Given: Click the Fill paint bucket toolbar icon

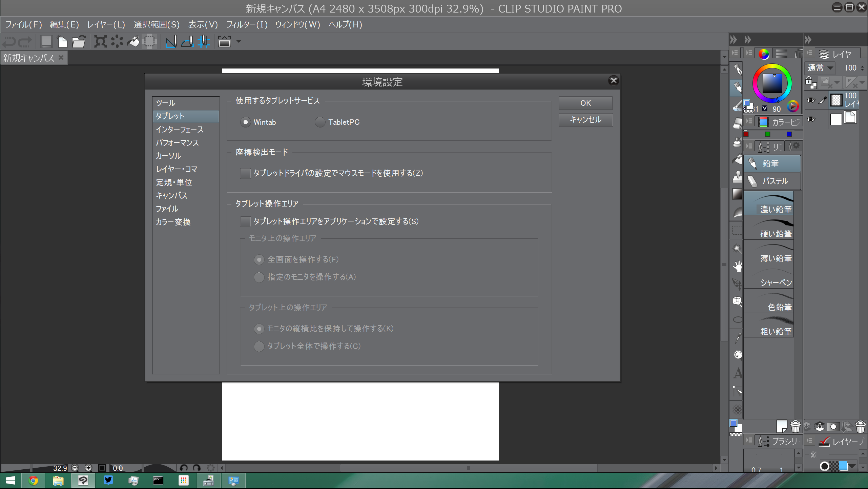Looking at the screenshot, I should click(x=133, y=42).
